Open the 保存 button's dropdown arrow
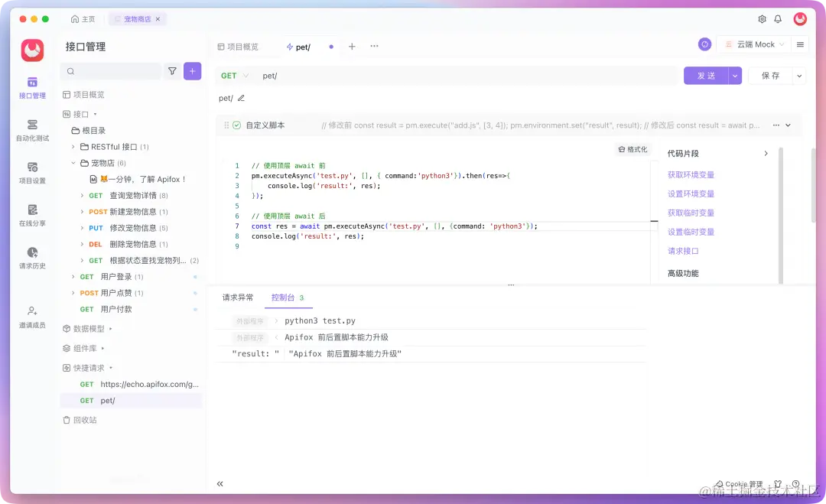This screenshot has height=504, width=826. [x=799, y=76]
